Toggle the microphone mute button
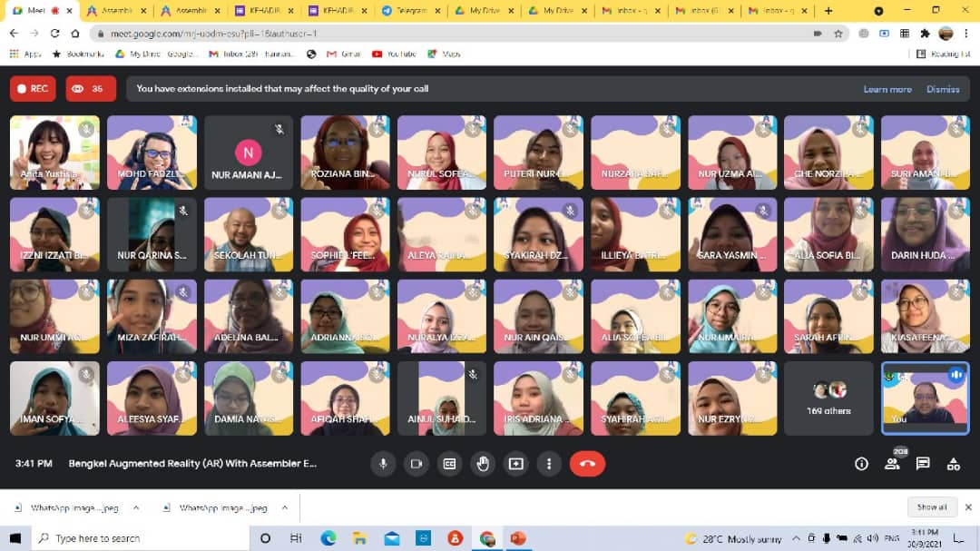The height and width of the screenshot is (551, 980). tap(383, 463)
